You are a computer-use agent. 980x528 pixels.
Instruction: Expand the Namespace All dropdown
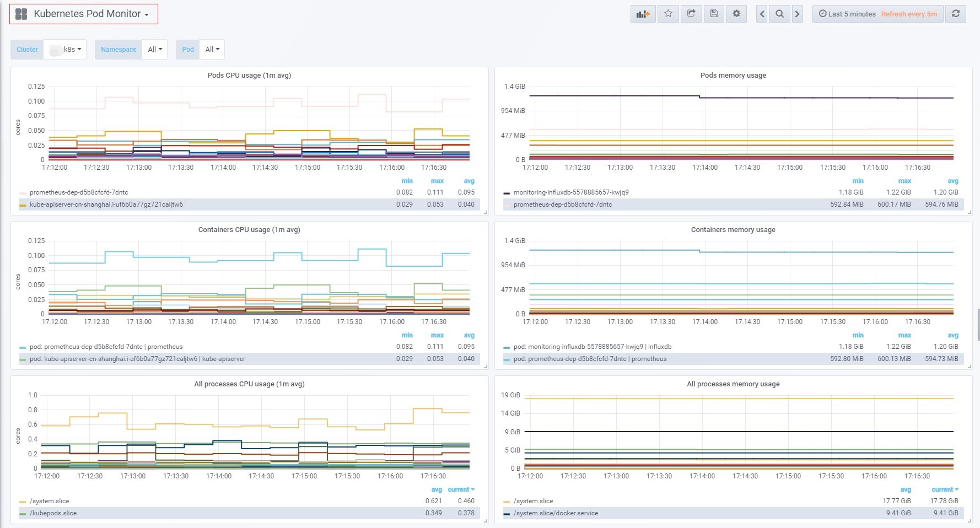[155, 49]
